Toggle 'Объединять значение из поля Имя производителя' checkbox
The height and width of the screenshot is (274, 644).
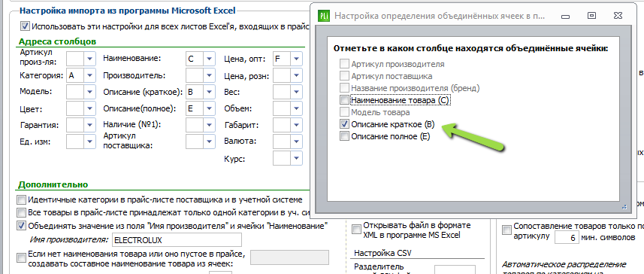[x=21, y=226]
